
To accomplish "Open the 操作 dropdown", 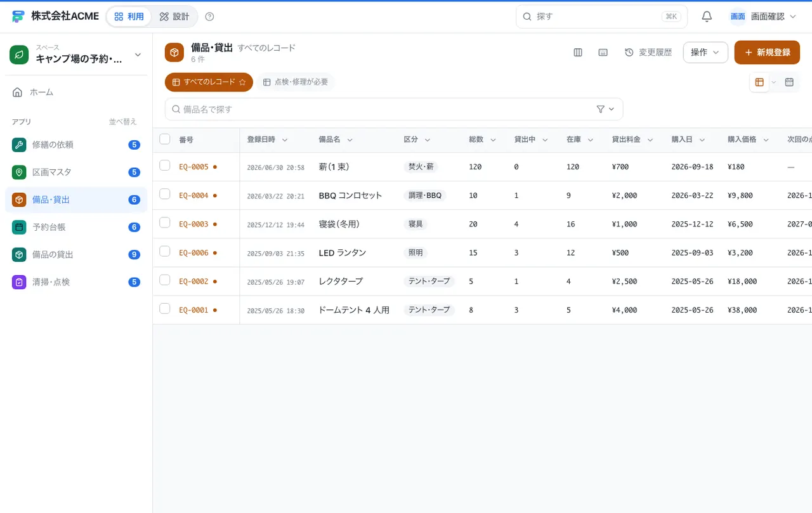I will pyautogui.click(x=705, y=53).
